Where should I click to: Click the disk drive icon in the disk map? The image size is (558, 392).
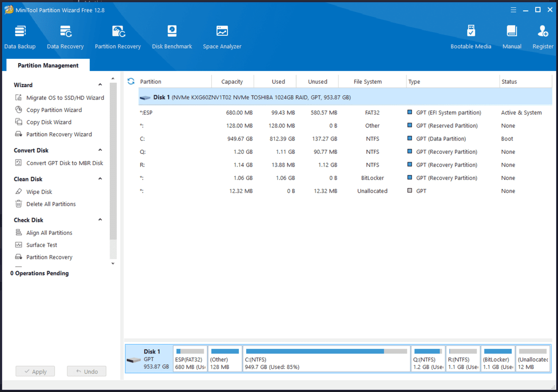click(x=134, y=360)
